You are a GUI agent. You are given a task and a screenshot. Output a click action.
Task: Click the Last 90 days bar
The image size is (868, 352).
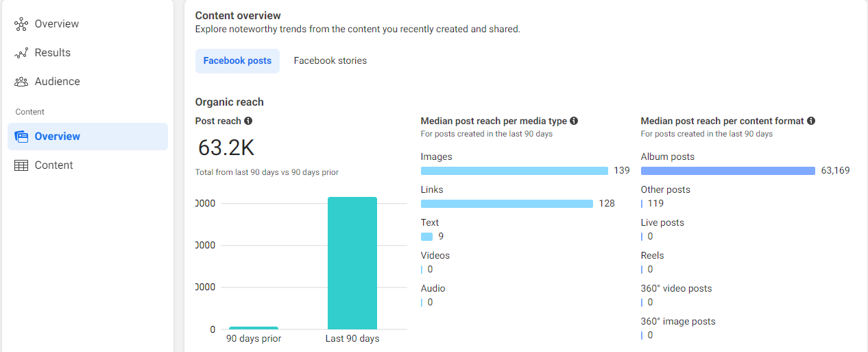[x=352, y=263]
